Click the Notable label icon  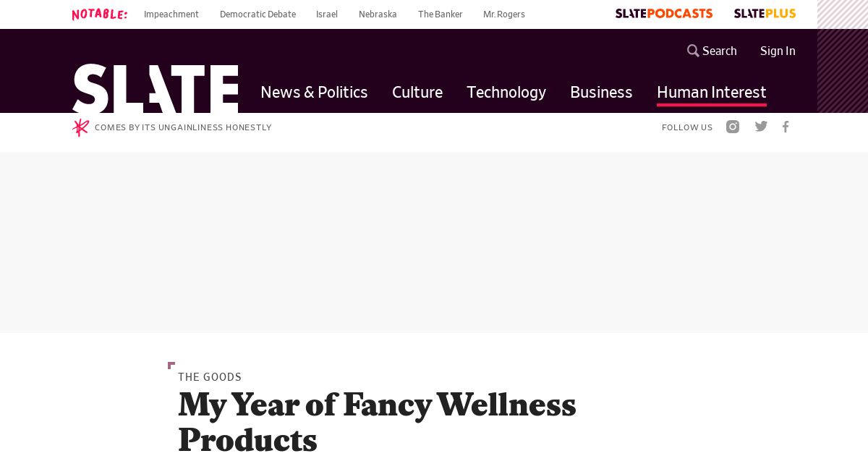coord(100,14)
